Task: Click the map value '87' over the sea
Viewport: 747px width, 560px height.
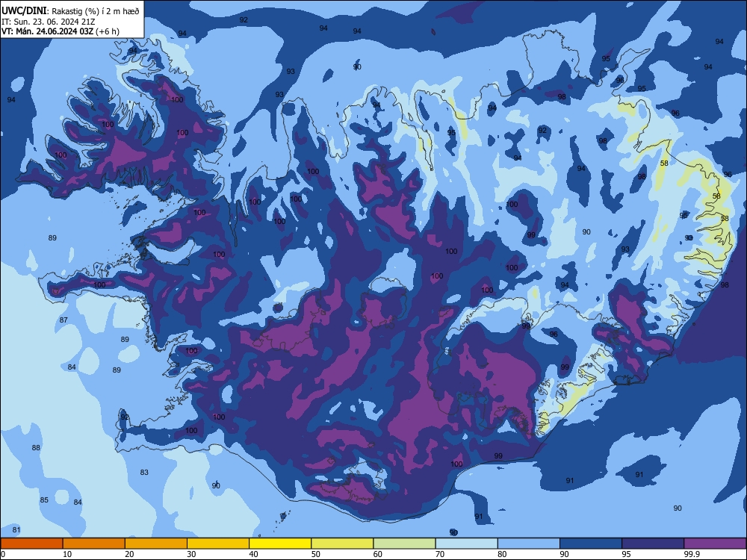Action: pyautogui.click(x=63, y=320)
